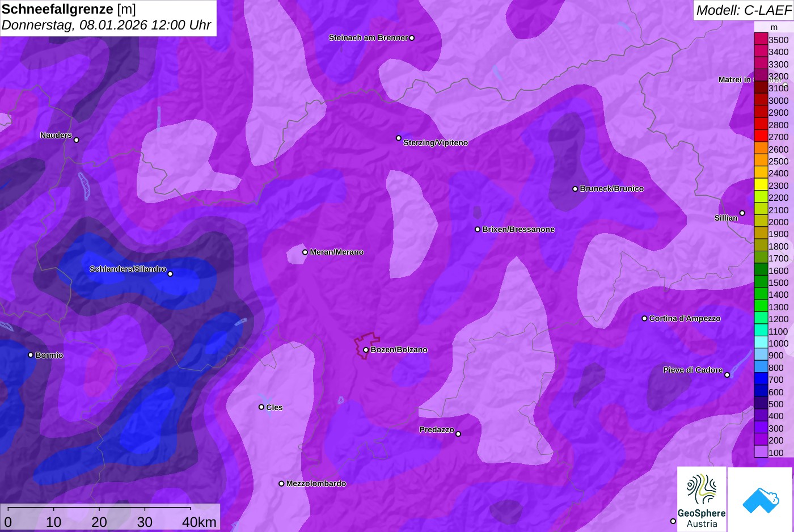Click the Steinach am Brenner marker dot

tap(412, 38)
